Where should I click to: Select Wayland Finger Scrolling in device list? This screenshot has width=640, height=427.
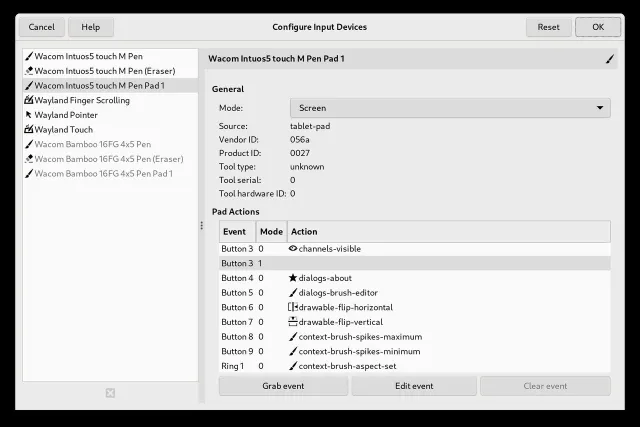click(x=110, y=100)
